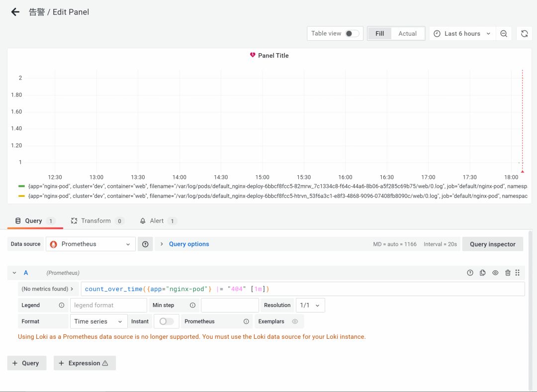537x392 pixels.
Task: Click Prometheus info icon
Action: (246, 321)
